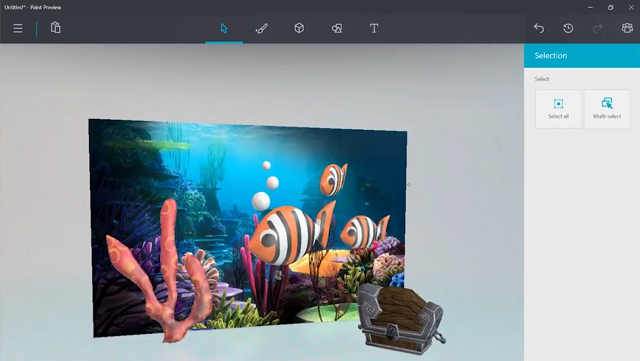Viewport: 640px width, 361px height.
Task: Open the hamburger menu
Action: point(18,29)
